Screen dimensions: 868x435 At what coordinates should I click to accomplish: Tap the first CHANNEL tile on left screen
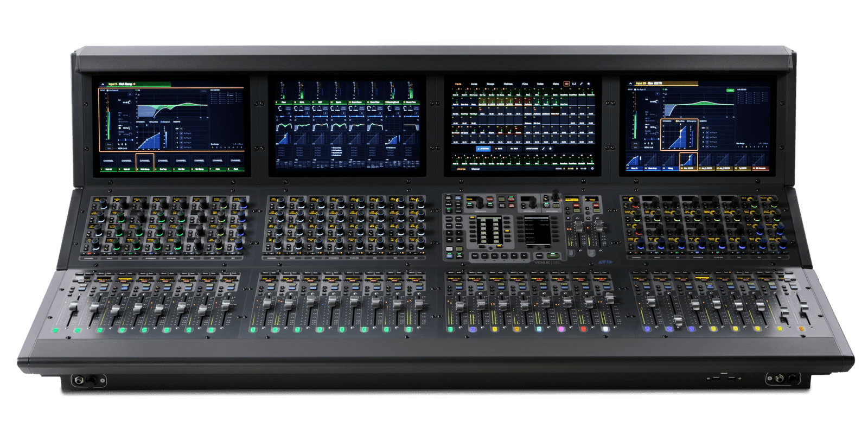pyautogui.click(x=108, y=162)
